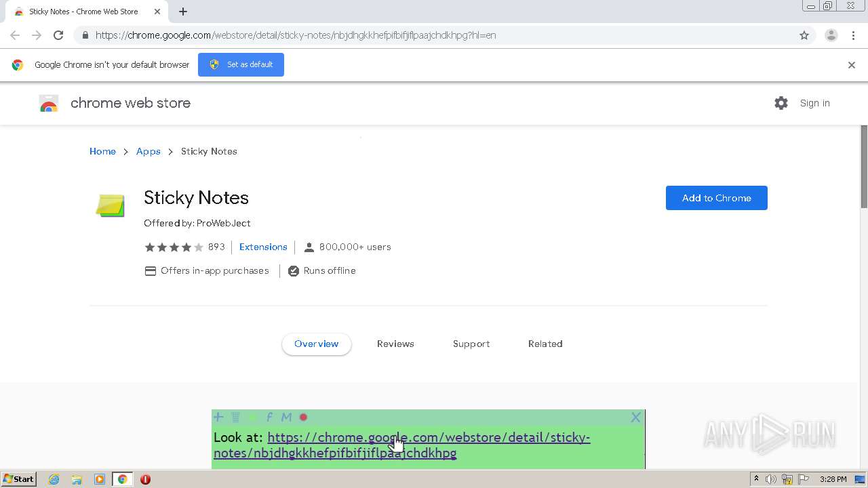Screen dimensions: 868x488
Task: Click Sign in to the web store
Action: [814, 103]
